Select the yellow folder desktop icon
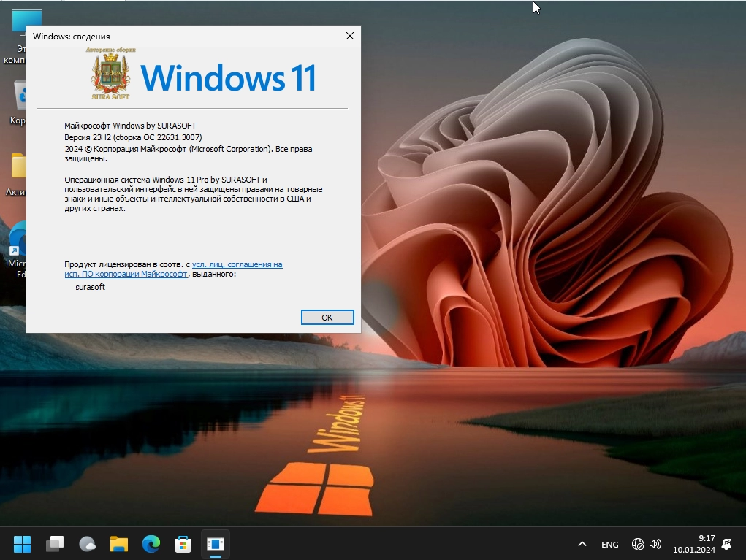The width and height of the screenshot is (746, 560). tap(17, 174)
